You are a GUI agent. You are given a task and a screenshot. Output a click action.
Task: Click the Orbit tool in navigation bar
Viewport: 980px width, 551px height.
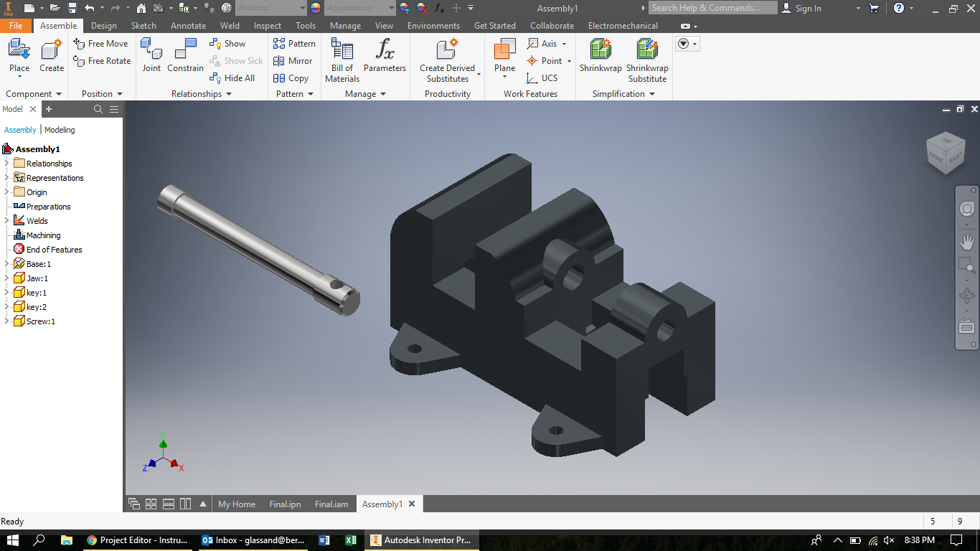[x=967, y=295]
